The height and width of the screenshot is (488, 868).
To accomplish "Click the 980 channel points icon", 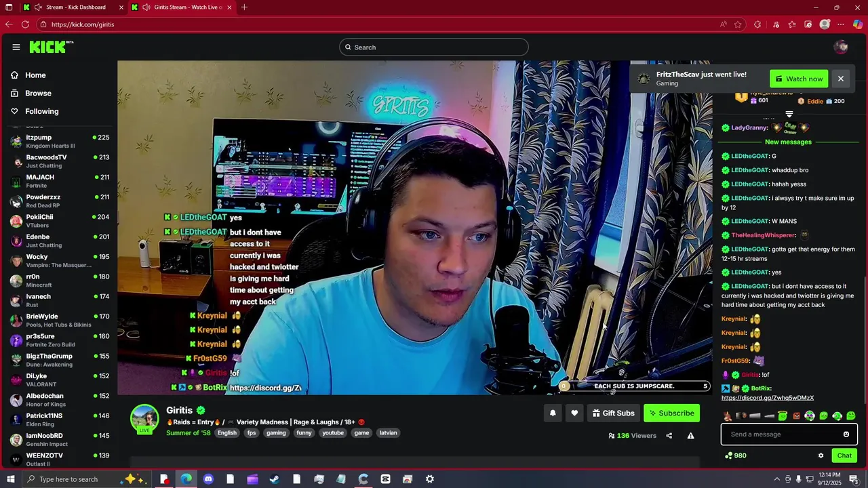I will 729,455.
